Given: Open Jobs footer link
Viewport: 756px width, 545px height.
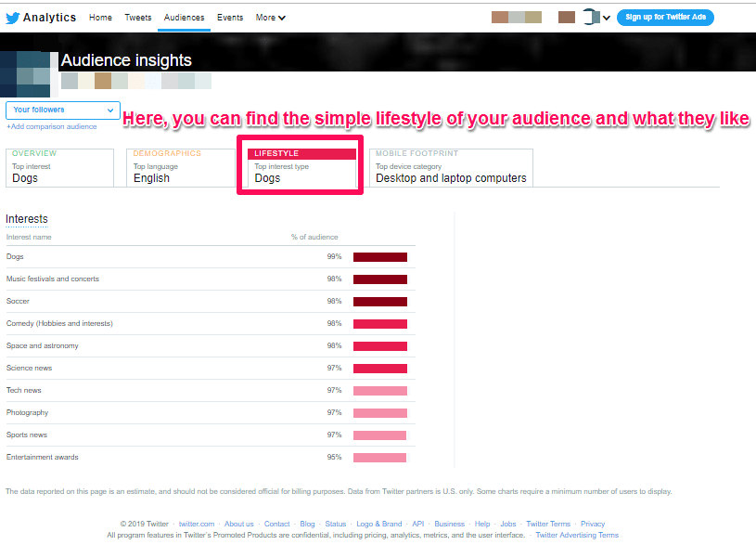Looking at the screenshot, I should pyautogui.click(x=508, y=524).
